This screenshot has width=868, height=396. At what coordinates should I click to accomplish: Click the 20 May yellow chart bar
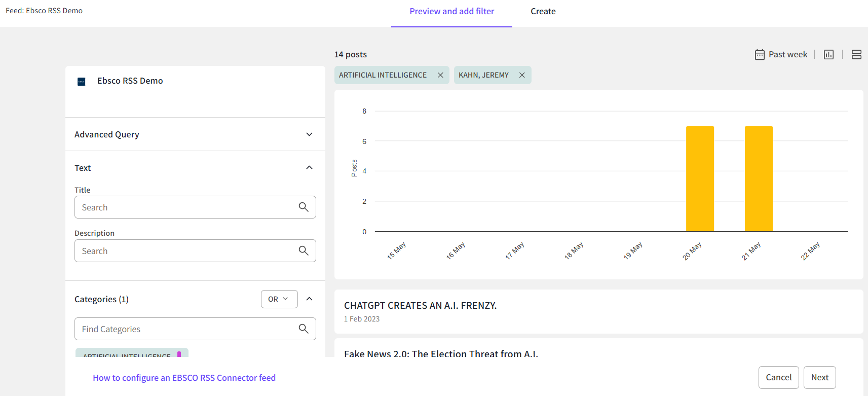(x=700, y=178)
